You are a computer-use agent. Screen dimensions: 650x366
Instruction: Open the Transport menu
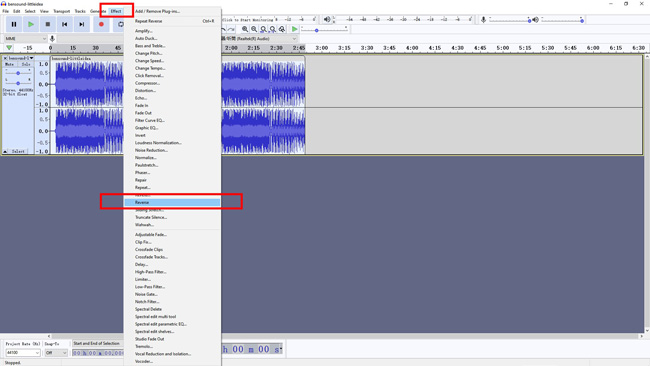(61, 11)
